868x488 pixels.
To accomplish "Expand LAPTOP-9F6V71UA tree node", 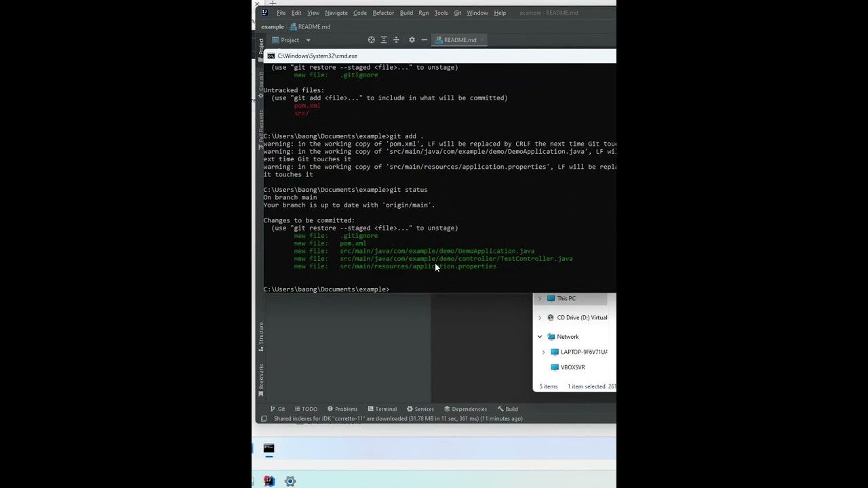I will [x=543, y=352].
